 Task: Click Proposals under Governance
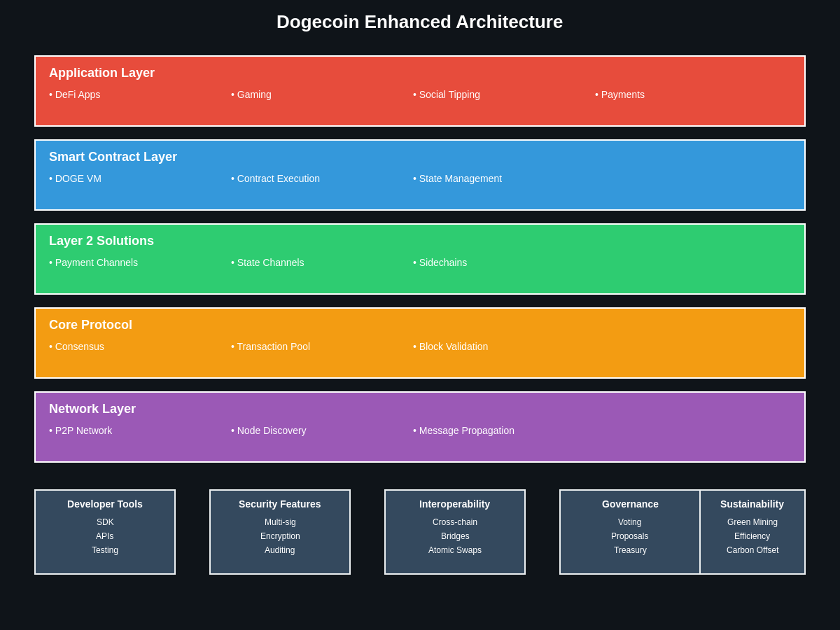[x=630, y=536]
